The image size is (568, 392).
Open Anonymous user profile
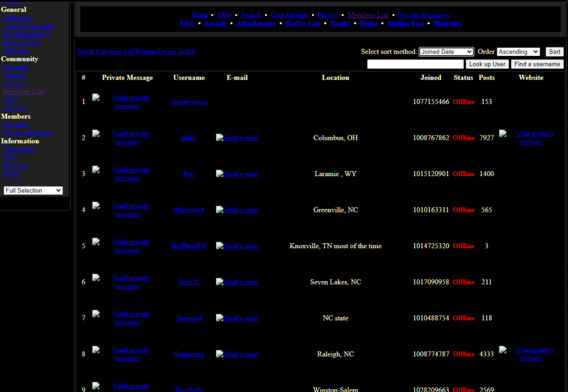tap(189, 102)
